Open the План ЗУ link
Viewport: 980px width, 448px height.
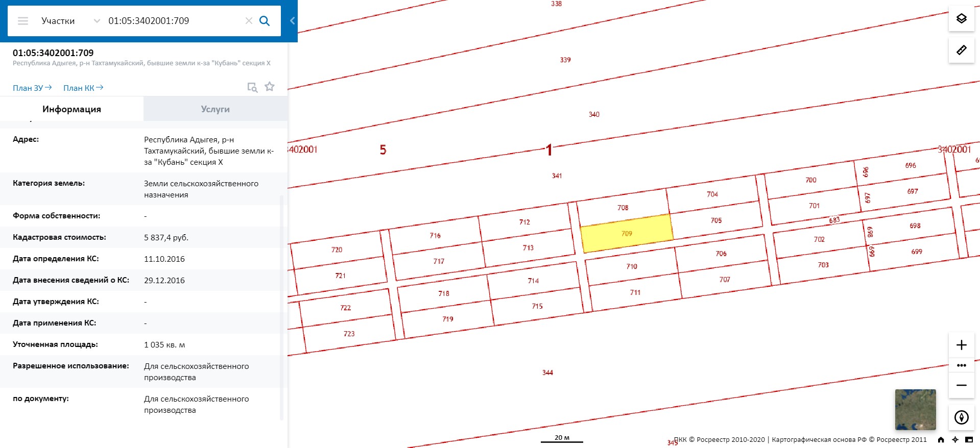tap(32, 88)
